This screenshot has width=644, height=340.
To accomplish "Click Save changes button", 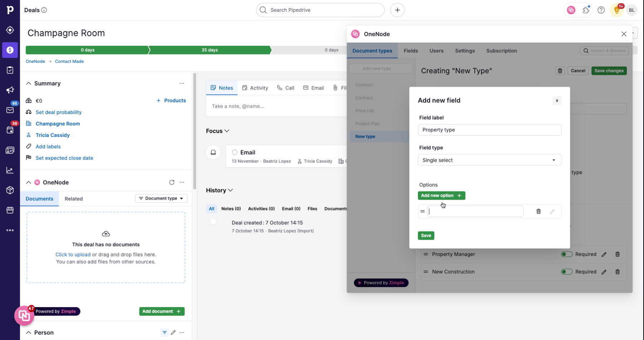I will tap(609, 71).
